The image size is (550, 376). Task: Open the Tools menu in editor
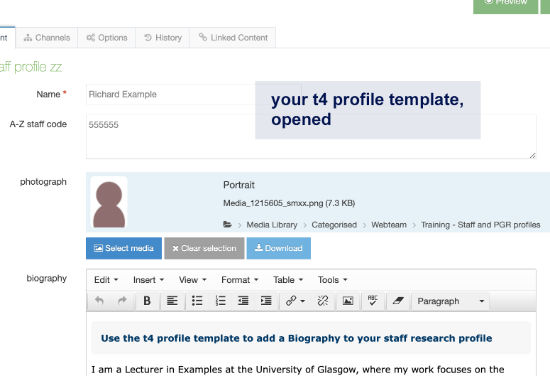click(x=332, y=280)
